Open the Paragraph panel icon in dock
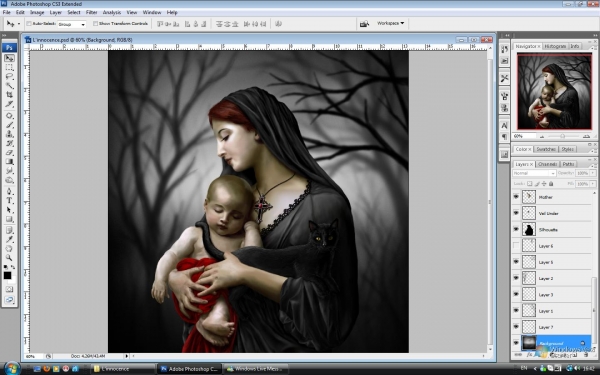Screen dimensions: 600x375 (x=504, y=137)
